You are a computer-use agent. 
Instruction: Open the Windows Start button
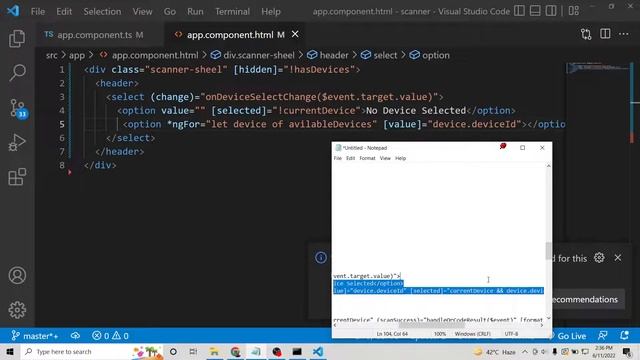pyautogui.click(x=10, y=351)
